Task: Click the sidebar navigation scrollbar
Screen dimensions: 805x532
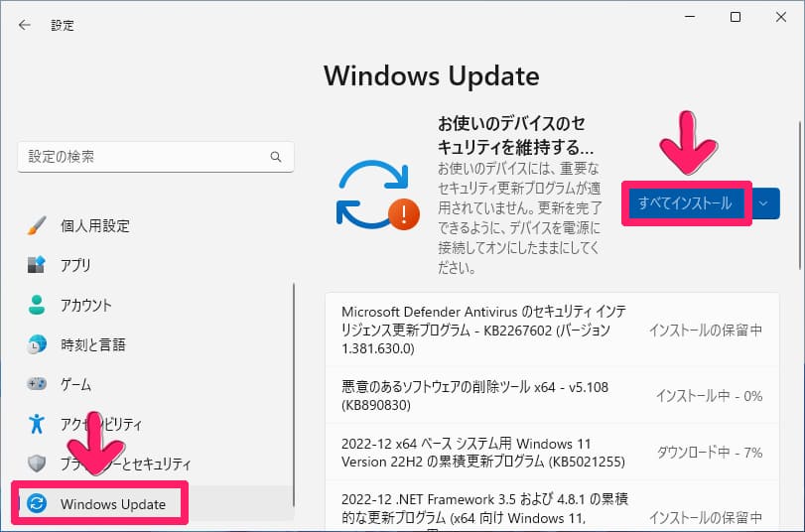Action: [x=294, y=394]
